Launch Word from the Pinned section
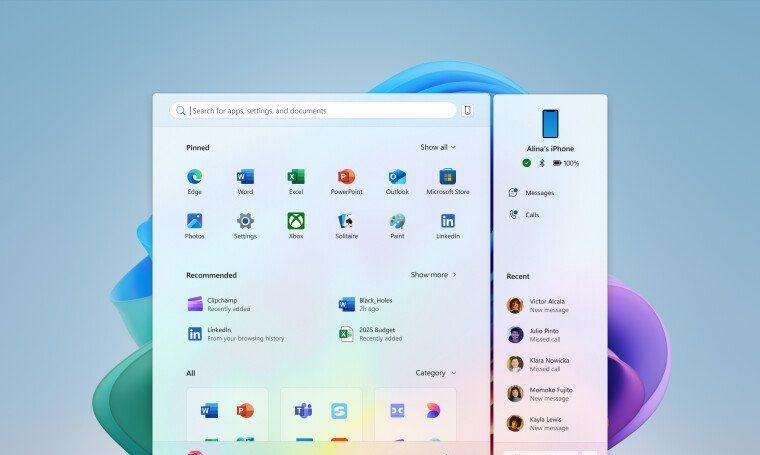Viewport: 760px width, 455px height. [x=245, y=181]
